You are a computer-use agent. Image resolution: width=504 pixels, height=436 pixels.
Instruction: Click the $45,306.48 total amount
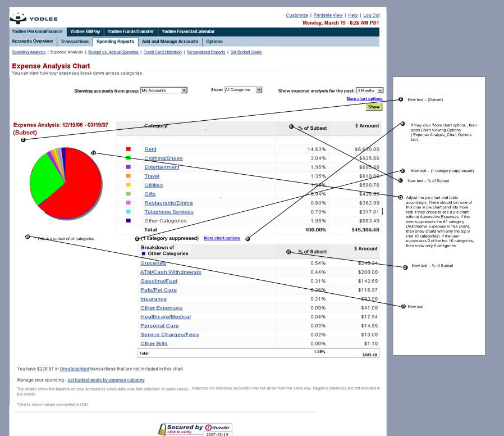tap(365, 230)
